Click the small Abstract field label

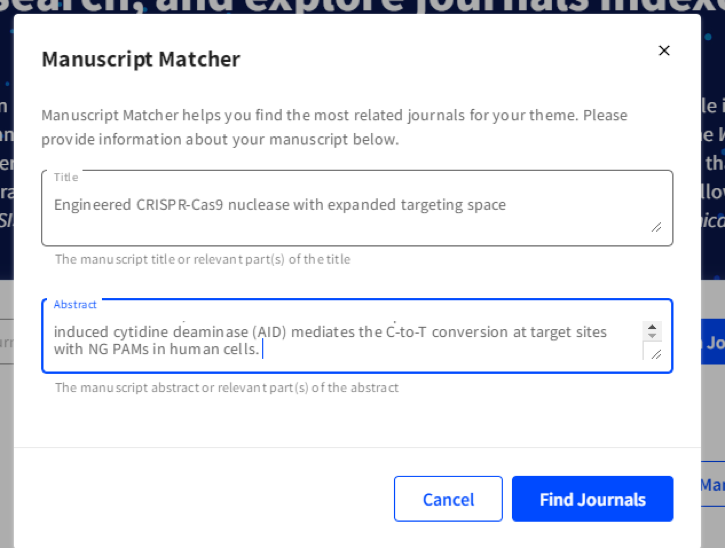point(75,304)
